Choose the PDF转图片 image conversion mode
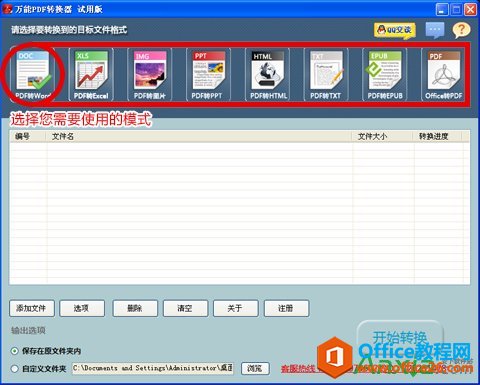 [150, 74]
